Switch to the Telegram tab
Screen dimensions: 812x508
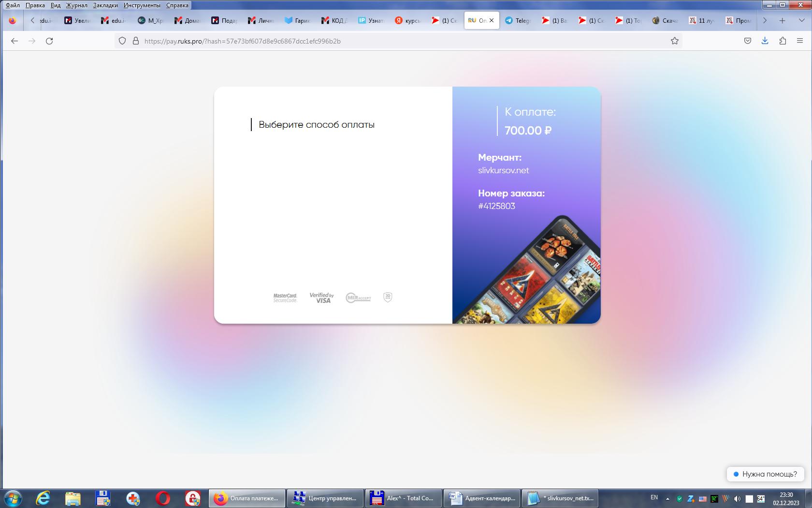518,20
